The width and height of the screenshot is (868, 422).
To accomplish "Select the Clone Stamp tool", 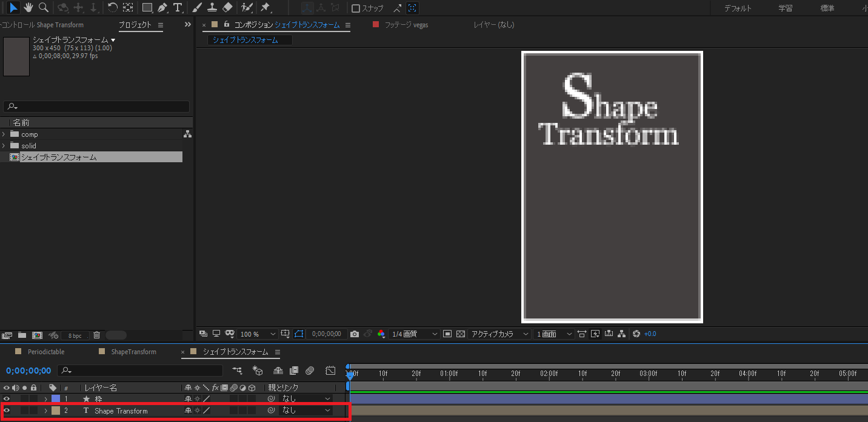I will point(212,8).
